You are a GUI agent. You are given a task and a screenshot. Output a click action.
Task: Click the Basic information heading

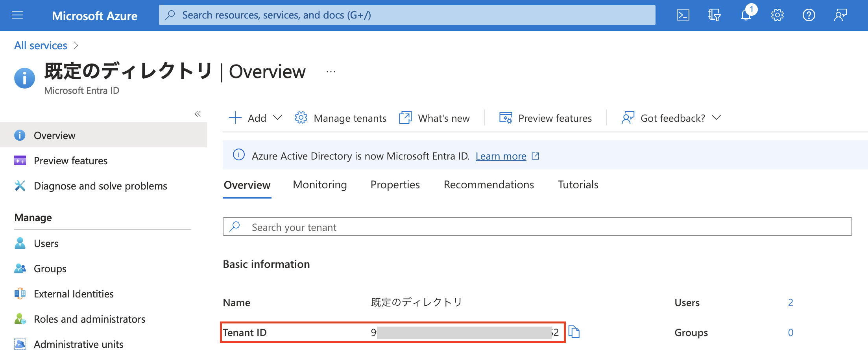pyautogui.click(x=266, y=264)
